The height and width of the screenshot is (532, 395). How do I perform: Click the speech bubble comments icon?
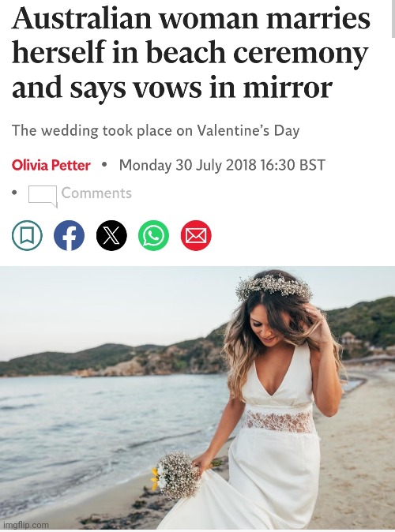(x=43, y=196)
